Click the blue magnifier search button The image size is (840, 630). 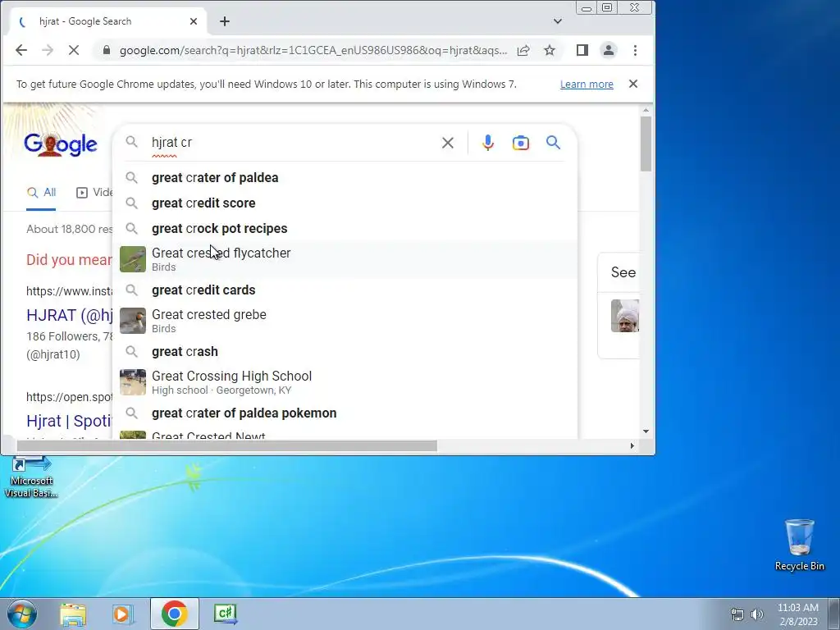[554, 143]
